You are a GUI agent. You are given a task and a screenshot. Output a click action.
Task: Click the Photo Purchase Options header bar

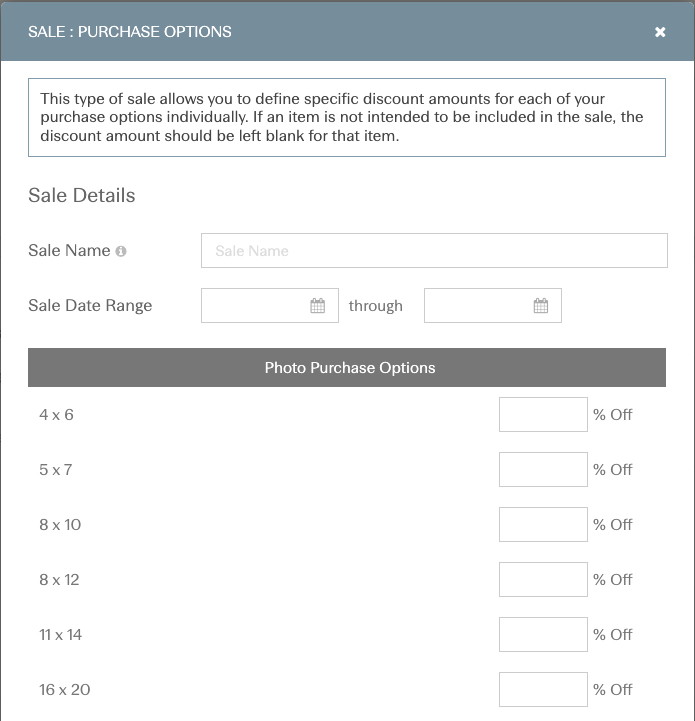[x=347, y=367]
